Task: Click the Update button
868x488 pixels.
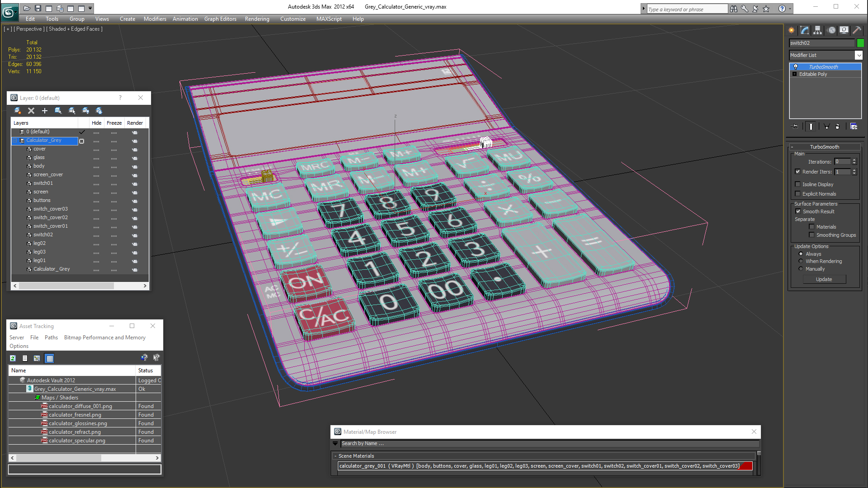Action: tap(824, 279)
